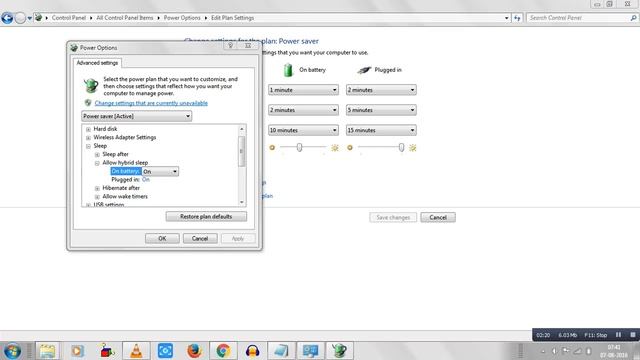Viewport: 640px width, 360px height.
Task: Click the battery tray icon
Action: coord(588,351)
